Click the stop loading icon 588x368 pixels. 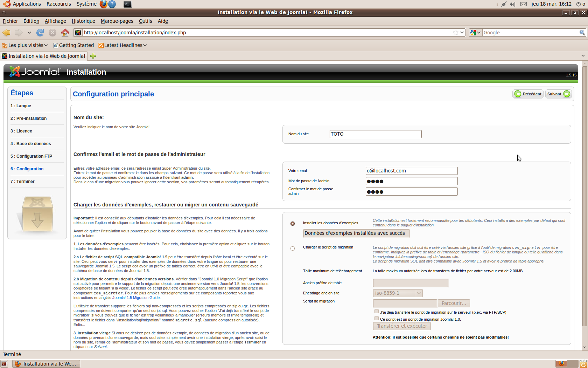click(x=52, y=33)
